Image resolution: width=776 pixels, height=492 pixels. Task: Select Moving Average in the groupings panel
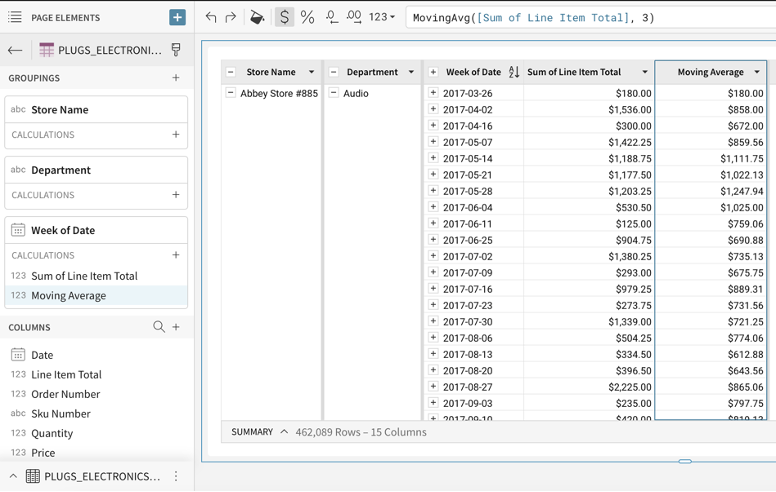[68, 296]
